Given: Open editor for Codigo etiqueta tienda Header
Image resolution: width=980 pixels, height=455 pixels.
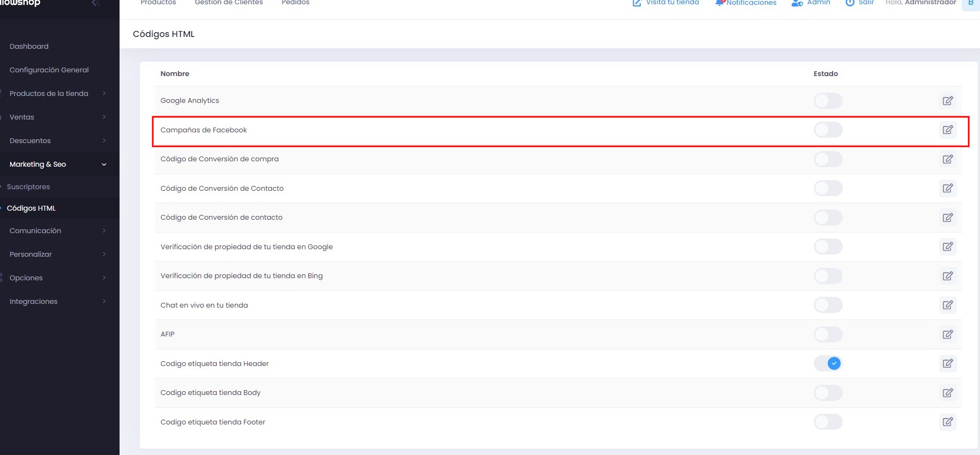Looking at the screenshot, I should point(947,363).
